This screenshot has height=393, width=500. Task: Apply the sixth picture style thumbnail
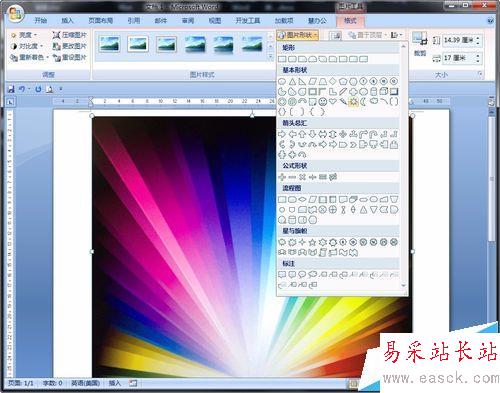[x=252, y=44]
